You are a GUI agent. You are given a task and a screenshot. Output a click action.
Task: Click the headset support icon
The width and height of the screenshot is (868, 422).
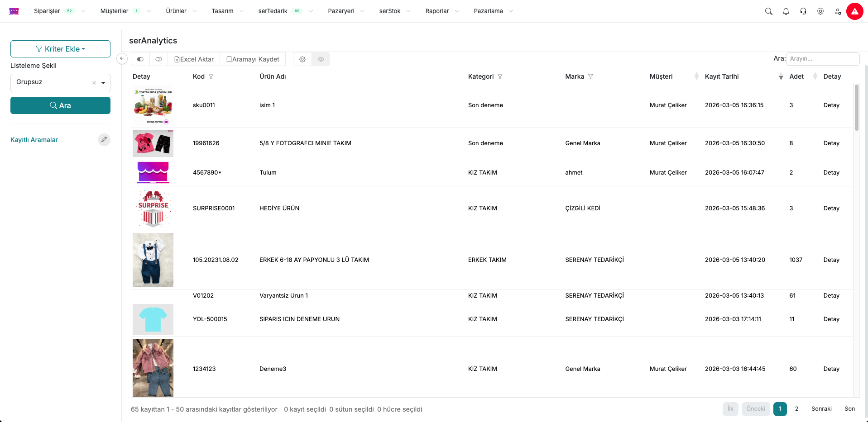(803, 11)
